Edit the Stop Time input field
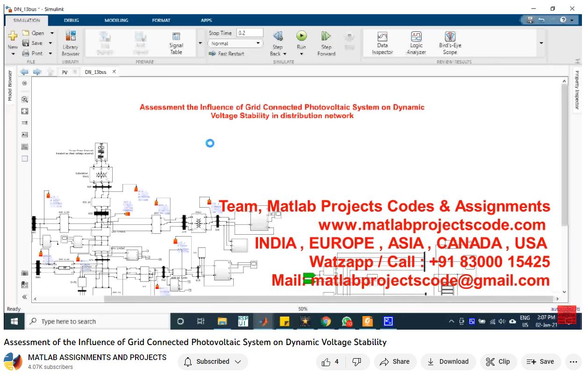588x375 pixels. 250,33
